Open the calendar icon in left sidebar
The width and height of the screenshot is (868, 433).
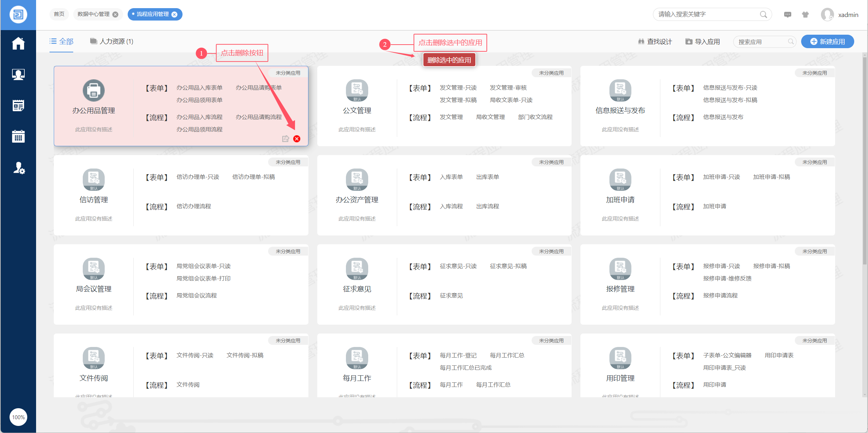(x=18, y=136)
